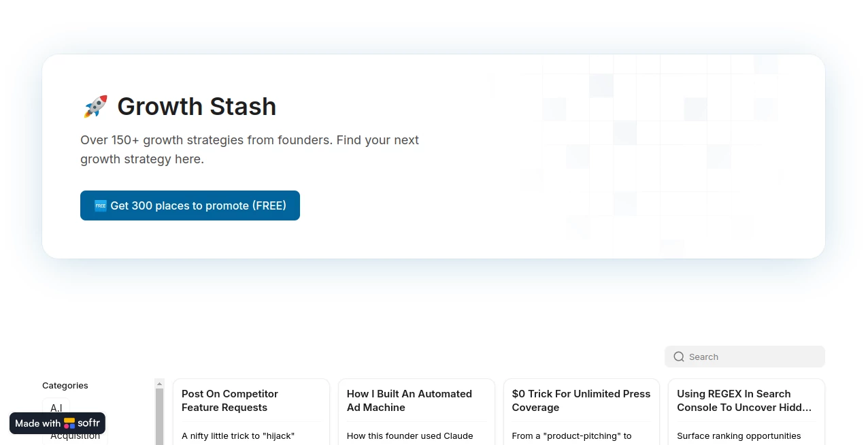Click the categories scrollbar up arrow

pos(159,383)
